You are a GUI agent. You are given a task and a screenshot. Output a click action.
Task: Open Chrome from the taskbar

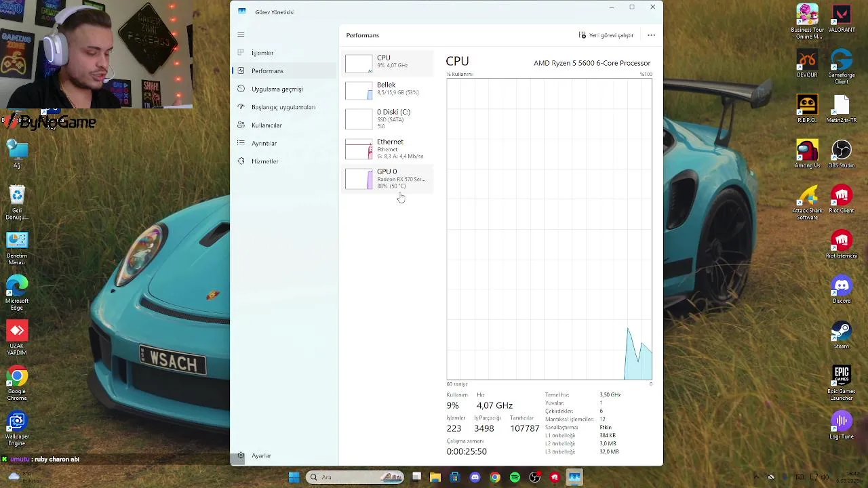coord(495,477)
